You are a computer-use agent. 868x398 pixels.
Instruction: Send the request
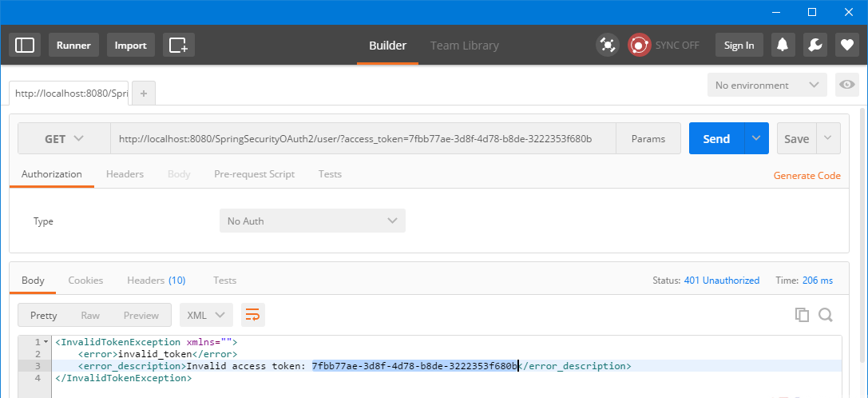(x=716, y=138)
